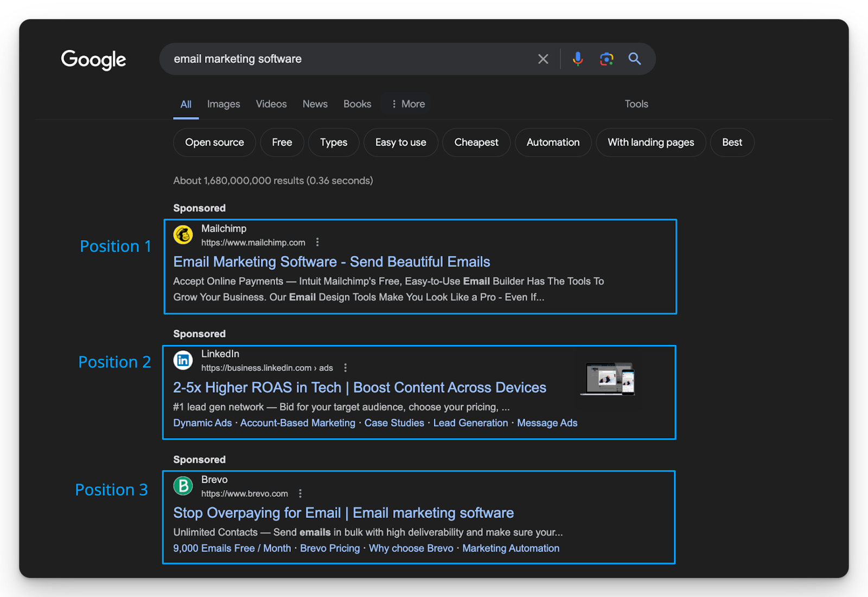Click the LinkedIn advertiser name
The height and width of the screenshot is (597, 868).
[220, 354]
